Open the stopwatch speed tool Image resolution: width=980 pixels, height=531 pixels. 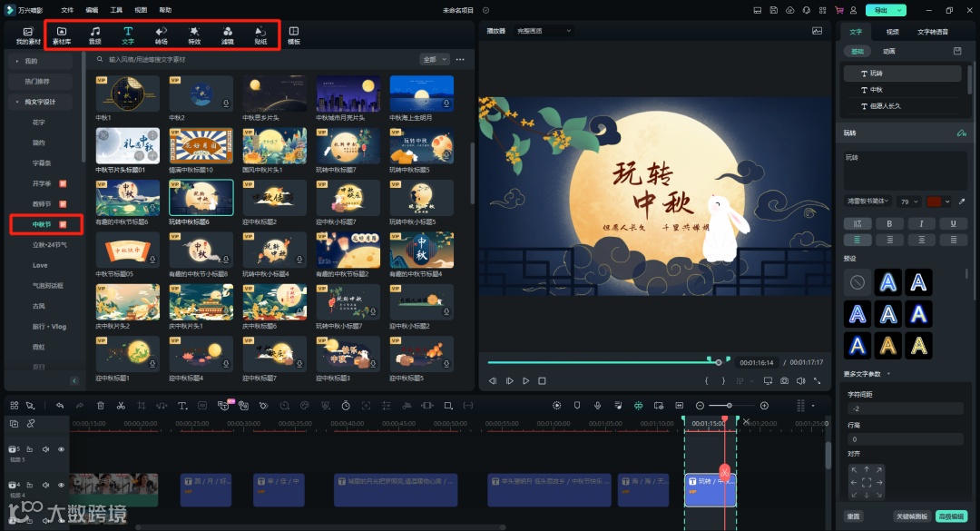pyautogui.click(x=346, y=406)
